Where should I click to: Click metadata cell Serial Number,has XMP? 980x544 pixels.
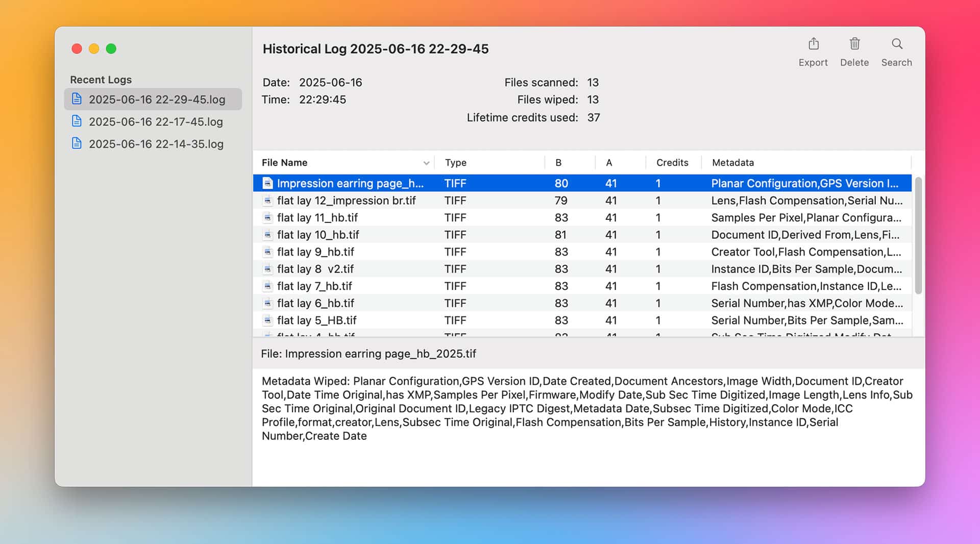(807, 303)
